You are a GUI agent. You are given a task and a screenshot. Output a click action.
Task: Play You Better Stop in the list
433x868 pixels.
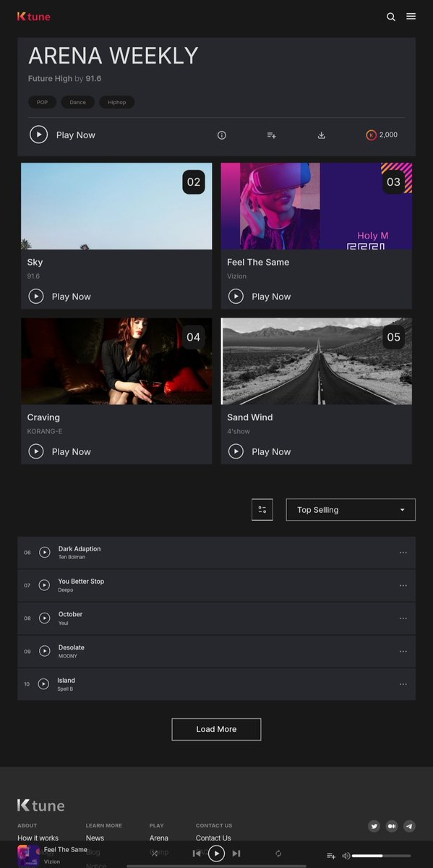44,585
